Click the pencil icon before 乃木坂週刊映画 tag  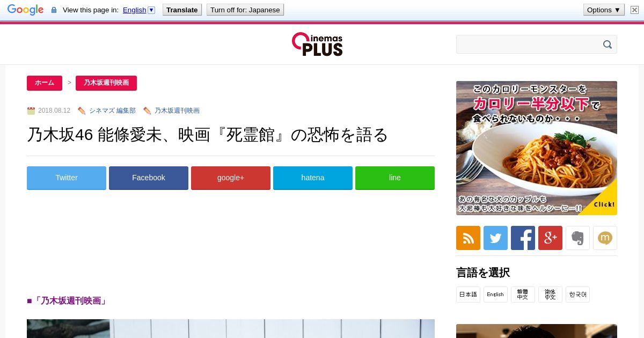147,111
